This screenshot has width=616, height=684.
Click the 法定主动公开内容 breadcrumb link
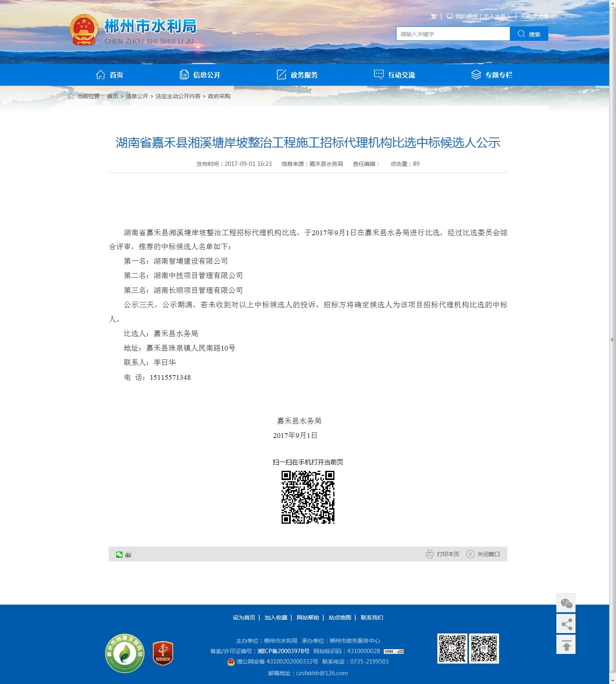pos(178,96)
